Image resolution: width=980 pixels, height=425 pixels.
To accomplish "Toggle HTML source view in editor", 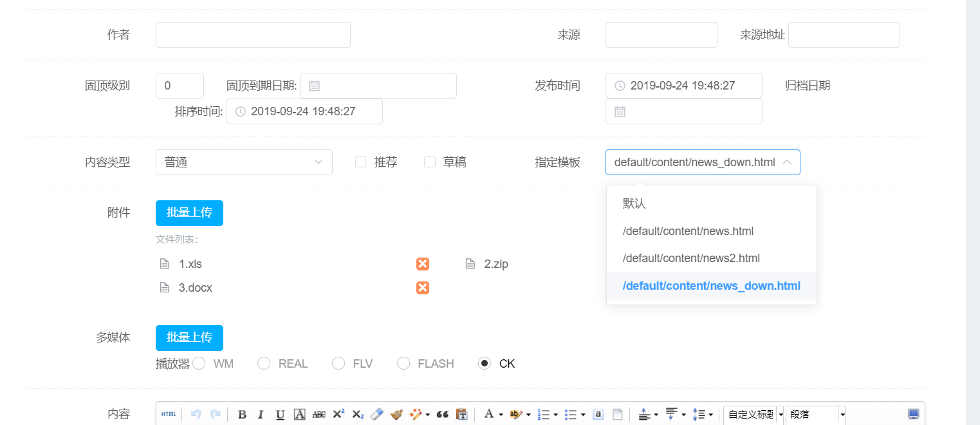I will click(x=169, y=414).
